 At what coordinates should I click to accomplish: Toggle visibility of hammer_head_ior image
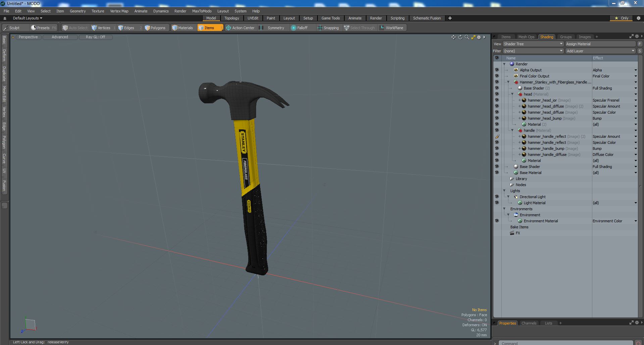(x=497, y=100)
